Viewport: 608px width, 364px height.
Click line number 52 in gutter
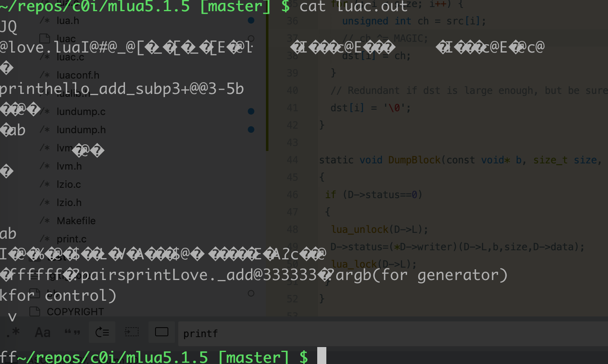click(292, 299)
